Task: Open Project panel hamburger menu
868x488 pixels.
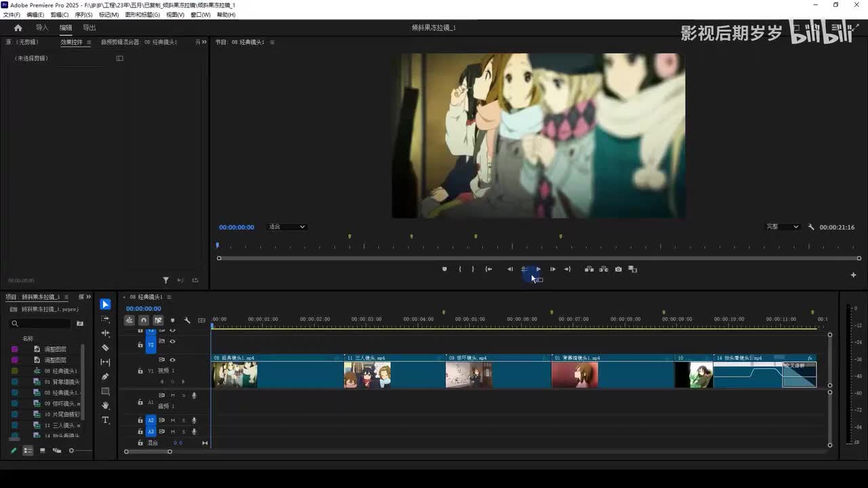Action: point(65,297)
